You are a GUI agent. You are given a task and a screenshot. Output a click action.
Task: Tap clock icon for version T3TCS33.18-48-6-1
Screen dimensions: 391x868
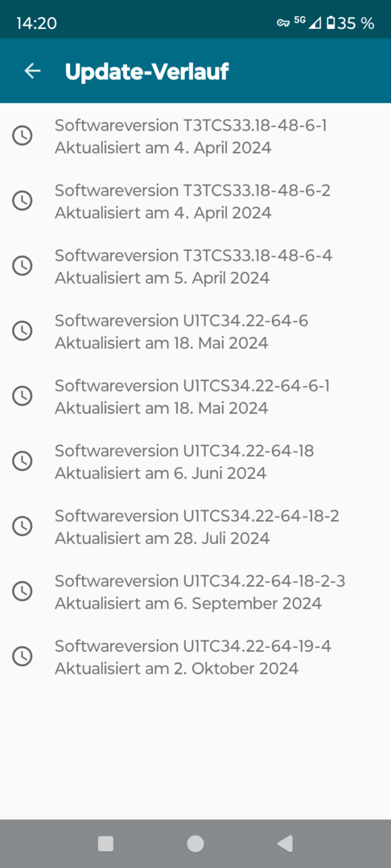(x=23, y=136)
